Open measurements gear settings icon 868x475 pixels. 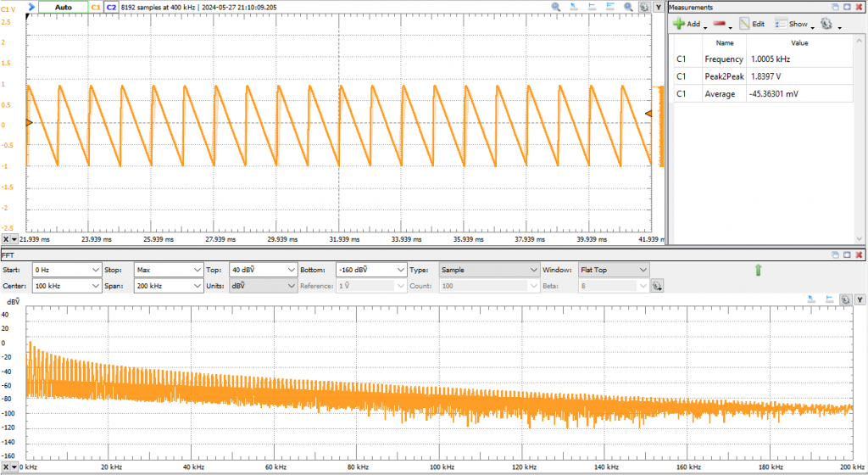point(826,25)
